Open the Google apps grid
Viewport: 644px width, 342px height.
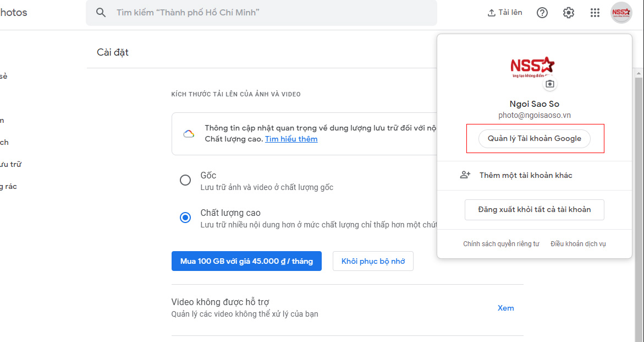pyautogui.click(x=595, y=13)
